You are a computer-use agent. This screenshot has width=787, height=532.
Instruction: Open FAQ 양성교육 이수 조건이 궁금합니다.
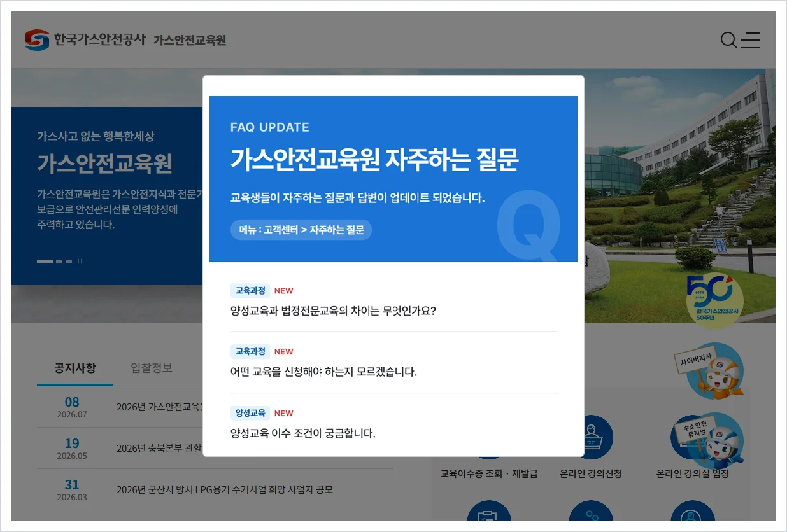point(303,433)
